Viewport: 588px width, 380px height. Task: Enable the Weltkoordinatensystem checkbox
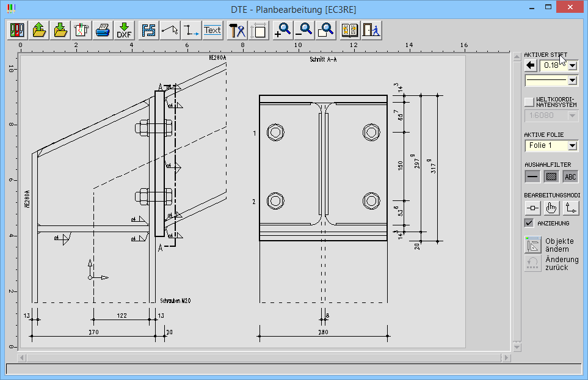pyautogui.click(x=529, y=101)
